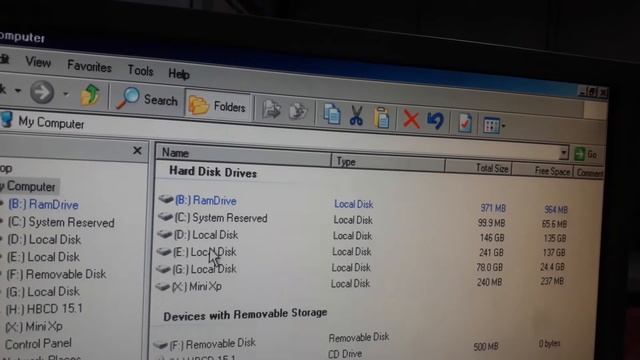The width and height of the screenshot is (640, 360).
Task: Click the 146 GB total size value
Action: click(x=492, y=238)
